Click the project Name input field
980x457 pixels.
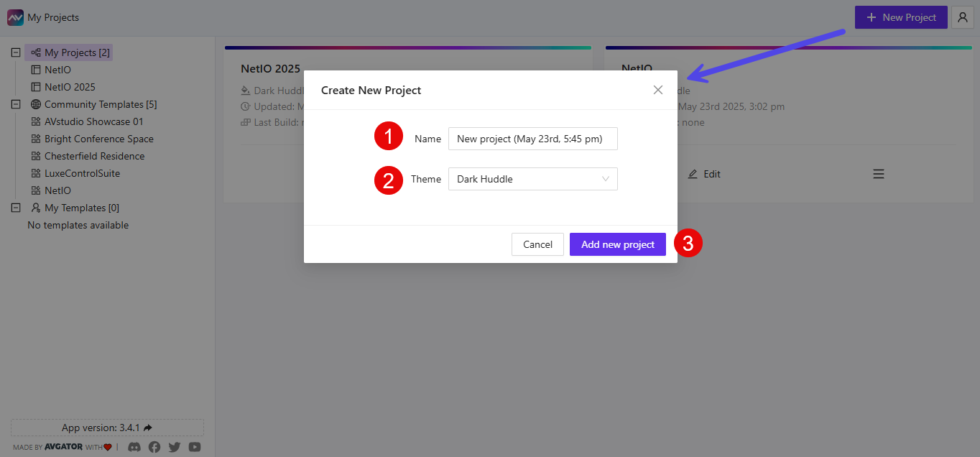(x=532, y=138)
